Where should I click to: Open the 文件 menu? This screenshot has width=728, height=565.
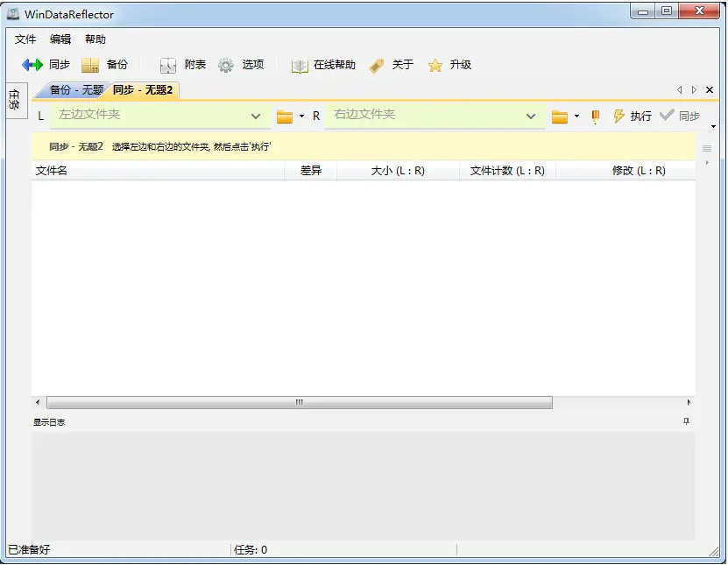tap(25, 39)
